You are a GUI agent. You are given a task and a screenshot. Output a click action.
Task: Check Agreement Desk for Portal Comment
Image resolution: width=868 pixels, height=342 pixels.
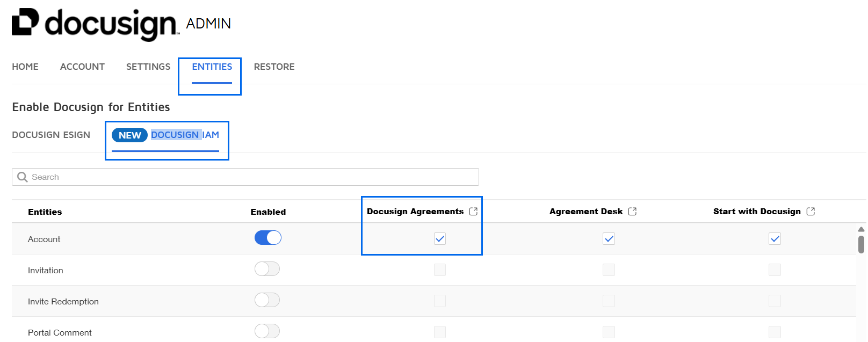(x=609, y=332)
